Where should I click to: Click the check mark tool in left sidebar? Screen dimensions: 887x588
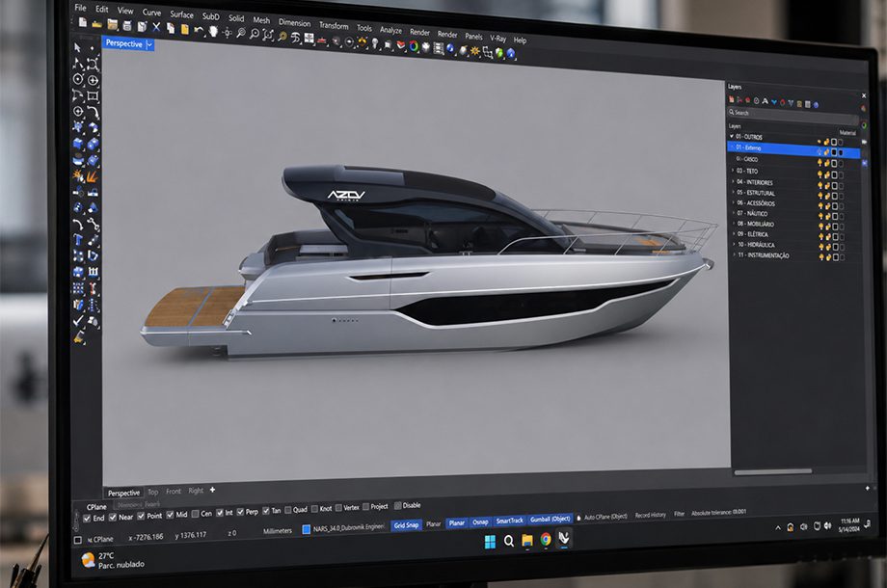pyautogui.click(x=78, y=321)
